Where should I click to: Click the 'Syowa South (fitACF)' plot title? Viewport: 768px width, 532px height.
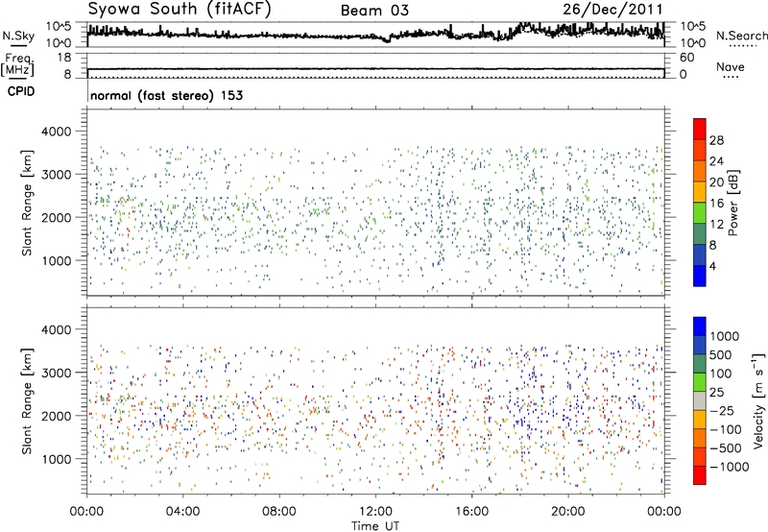(179, 9)
